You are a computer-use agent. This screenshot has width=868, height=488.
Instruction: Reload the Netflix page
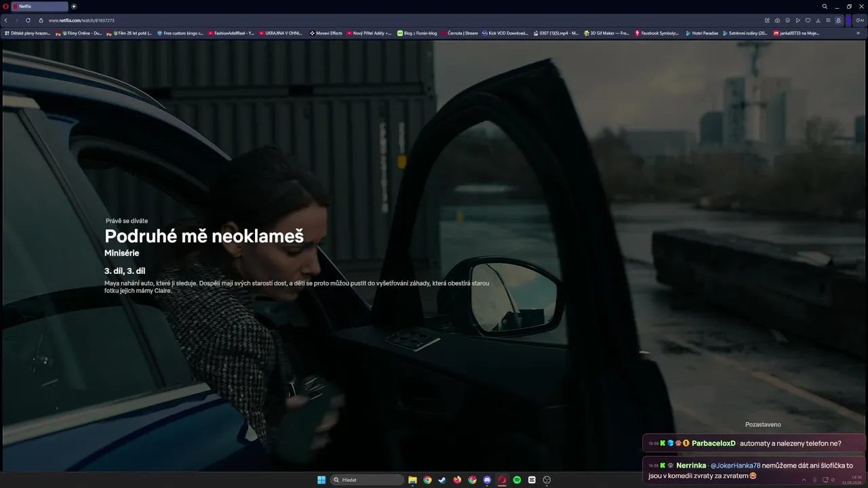(28, 20)
